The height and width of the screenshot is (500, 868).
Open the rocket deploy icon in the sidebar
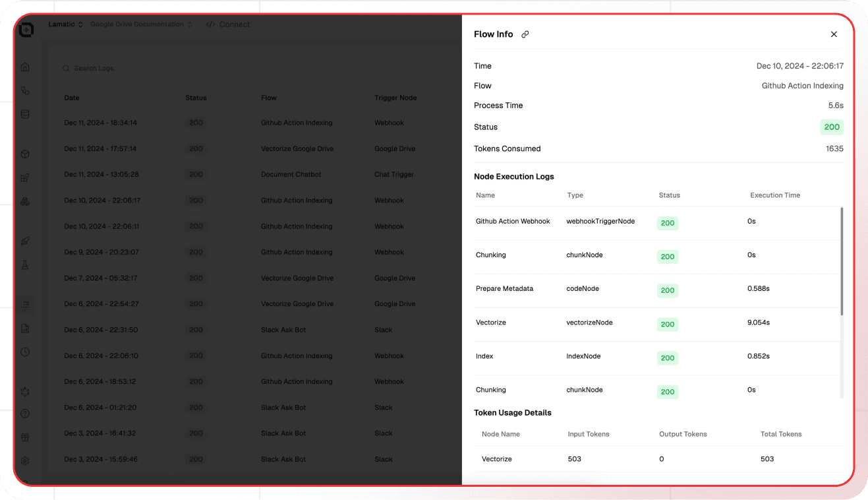(x=25, y=241)
